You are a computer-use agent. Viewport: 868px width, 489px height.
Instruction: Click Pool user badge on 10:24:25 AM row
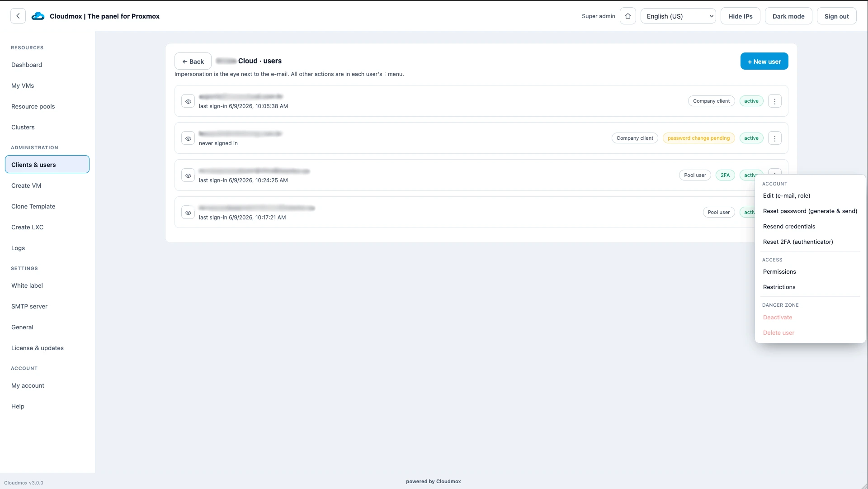695,176
